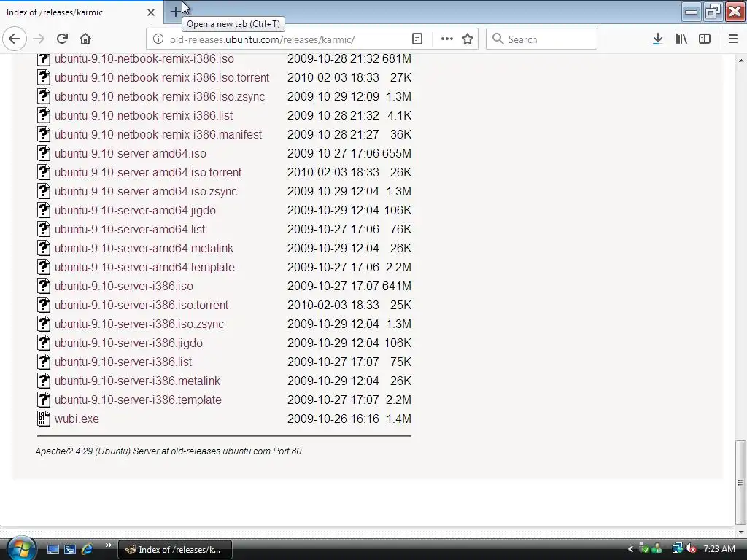The image size is (747, 560).
Task: Toggle the sidebar view
Action: (x=705, y=39)
